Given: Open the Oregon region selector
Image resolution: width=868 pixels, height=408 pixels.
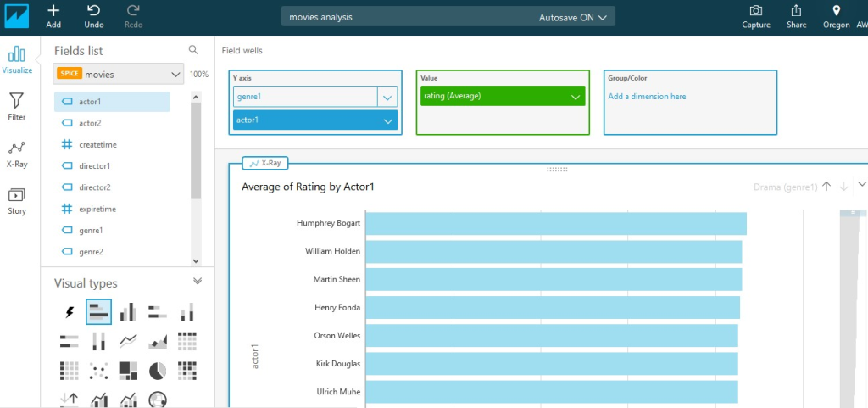Looking at the screenshot, I should click(836, 17).
